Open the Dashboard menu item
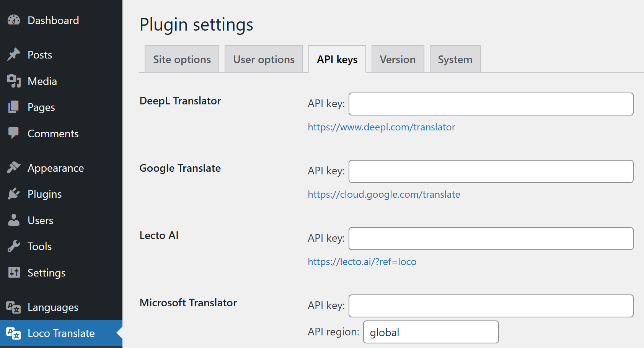Image resolution: width=644 pixels, height=348 pixels. pyautogui.click(x=53, y=20)
